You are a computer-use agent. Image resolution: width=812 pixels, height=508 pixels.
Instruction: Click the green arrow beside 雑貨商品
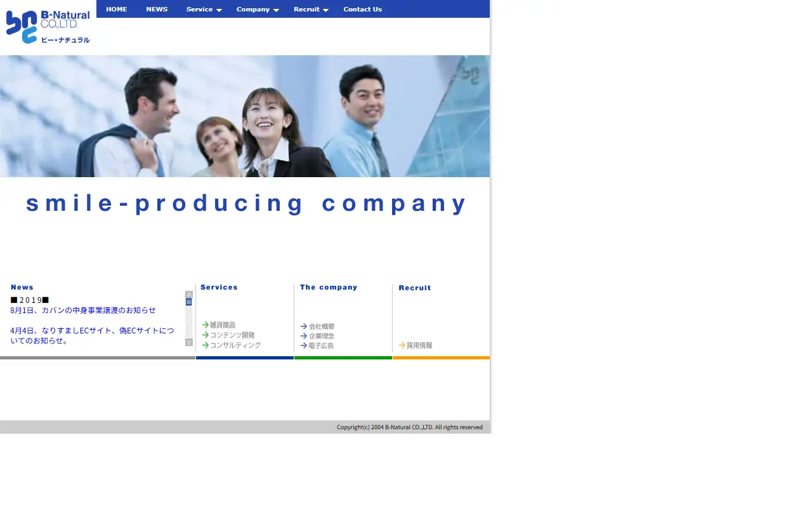(206, 325)
